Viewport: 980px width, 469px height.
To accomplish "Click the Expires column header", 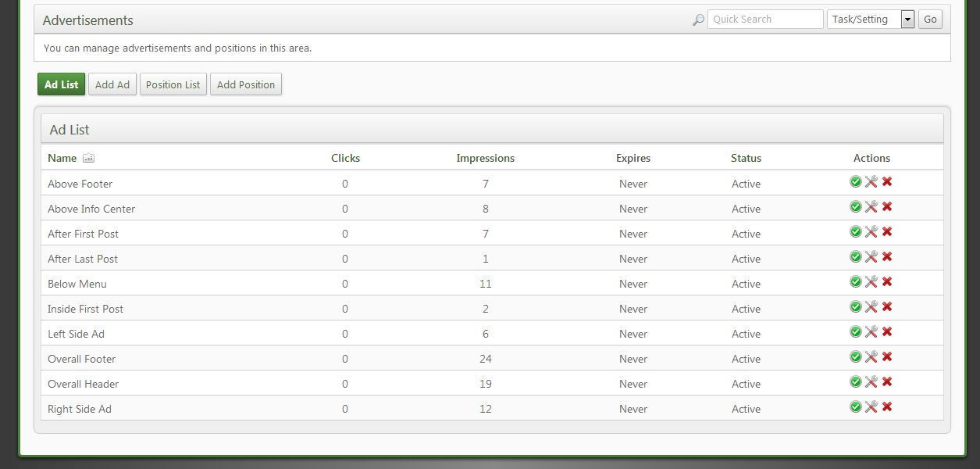I will point(633,158).
